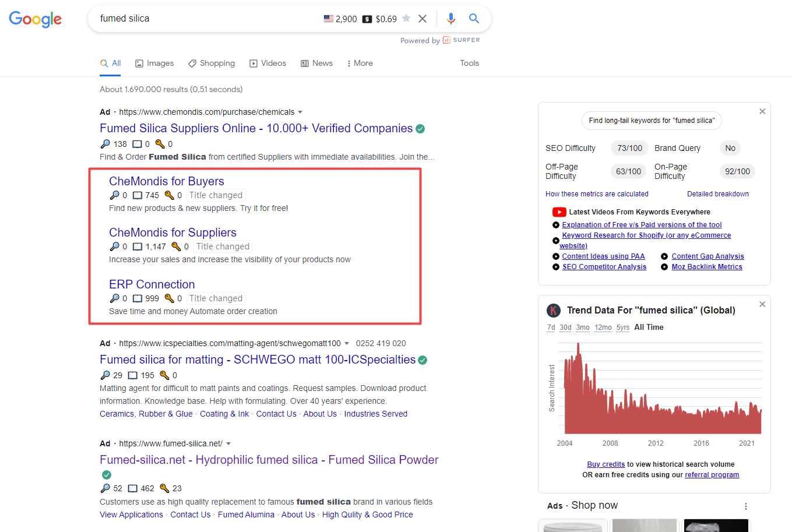
Task: Close the Trend Data widget
Action: (762, 304)
